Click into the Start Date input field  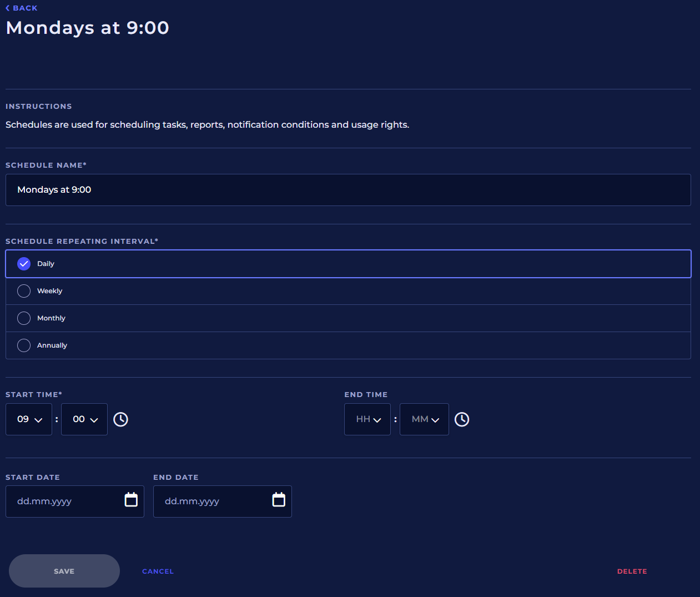click(64, 501)
